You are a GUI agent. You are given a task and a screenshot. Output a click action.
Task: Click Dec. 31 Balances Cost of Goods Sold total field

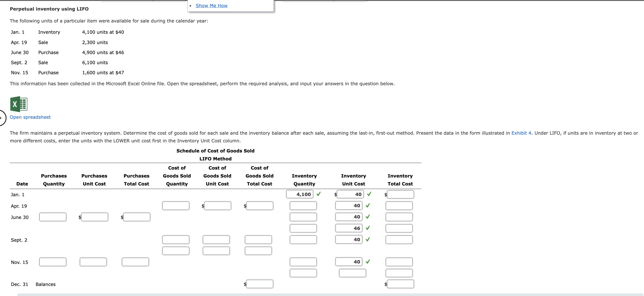tap(260, 284)
